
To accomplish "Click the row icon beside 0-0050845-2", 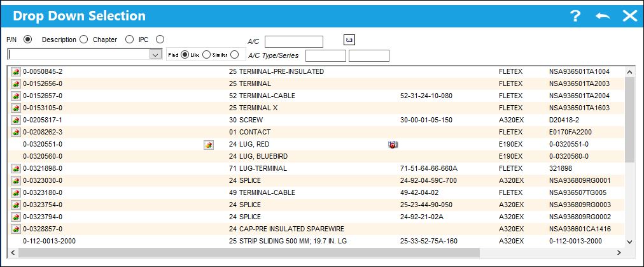I will pos(16,71).
